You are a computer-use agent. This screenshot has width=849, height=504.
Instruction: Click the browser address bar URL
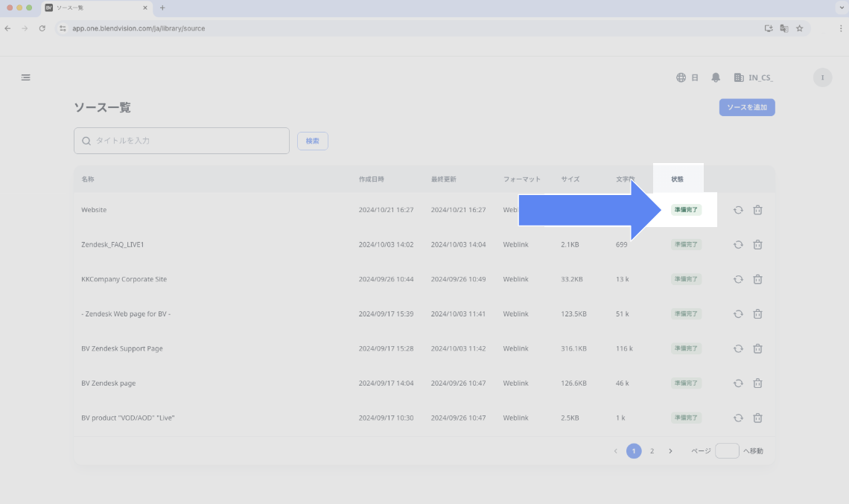click(139, 28)
